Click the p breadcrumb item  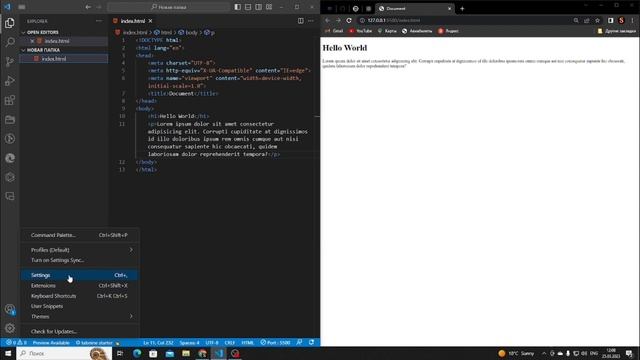209,32
